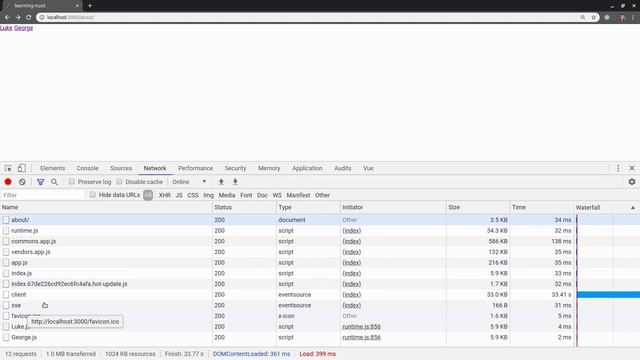Enable Preserve log checkbox
640x360 pixels.
(x=72, y=182)
